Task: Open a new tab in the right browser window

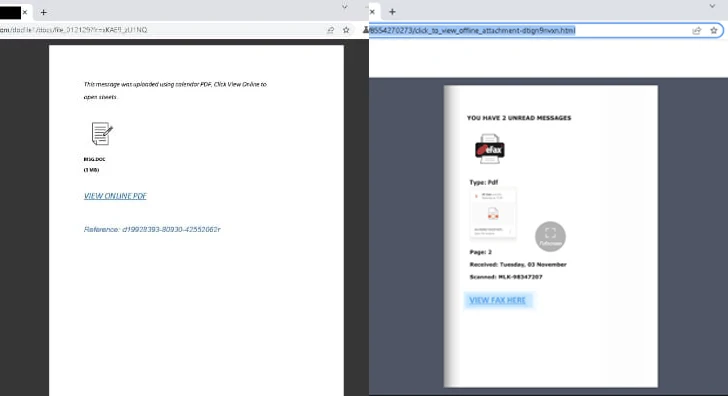Action: click(x=392, y=12)
